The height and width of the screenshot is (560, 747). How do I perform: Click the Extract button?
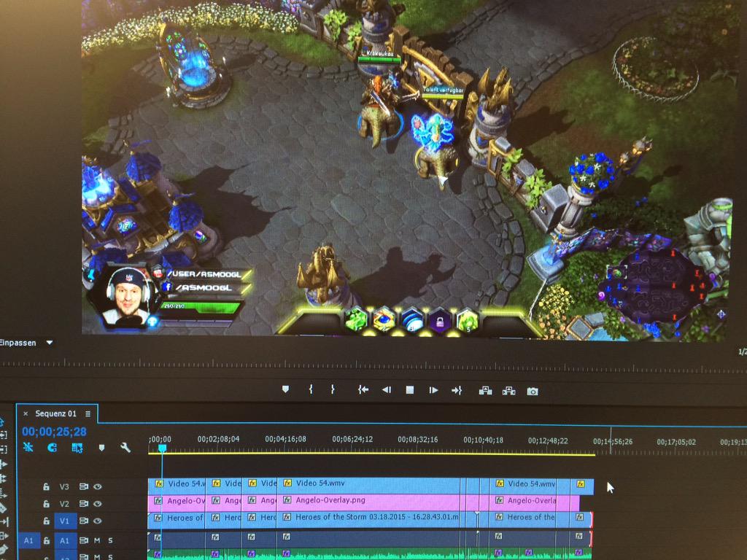click(x=508, y=391)
